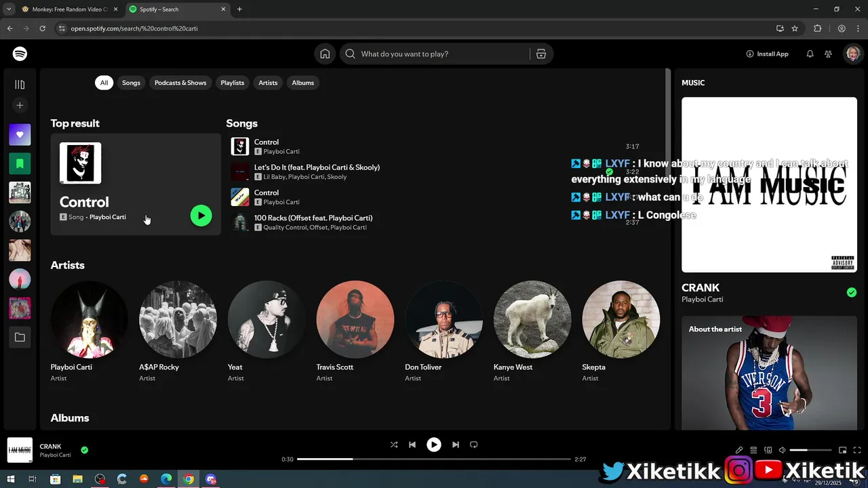Open Travis Scott artist card

tap(355, 332)
